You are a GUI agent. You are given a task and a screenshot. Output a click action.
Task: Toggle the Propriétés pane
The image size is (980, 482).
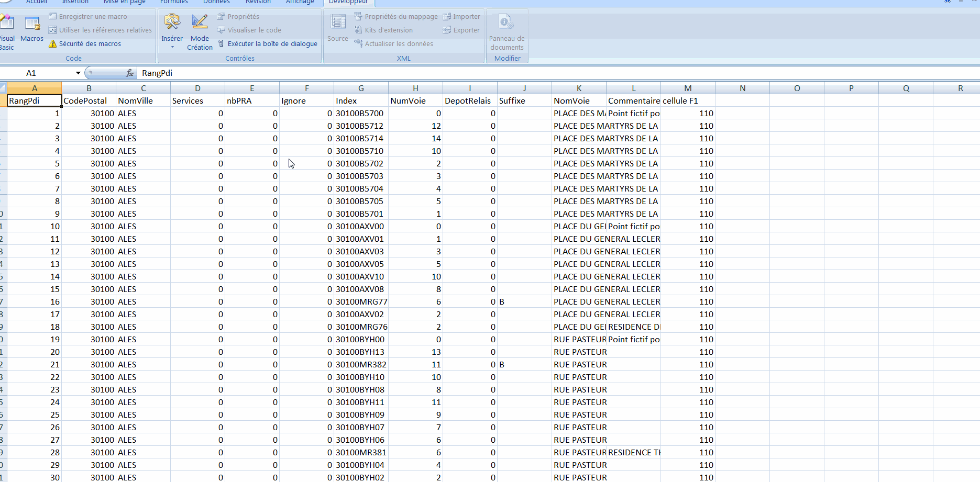243,16
